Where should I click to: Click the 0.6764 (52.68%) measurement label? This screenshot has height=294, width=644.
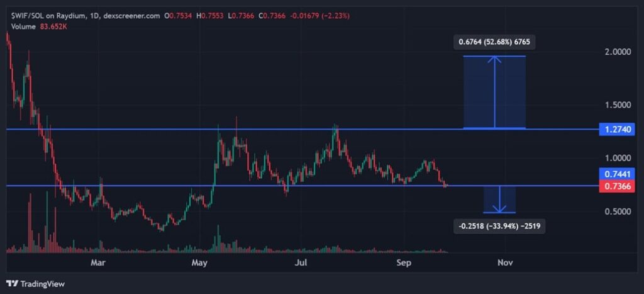[494, 42]
